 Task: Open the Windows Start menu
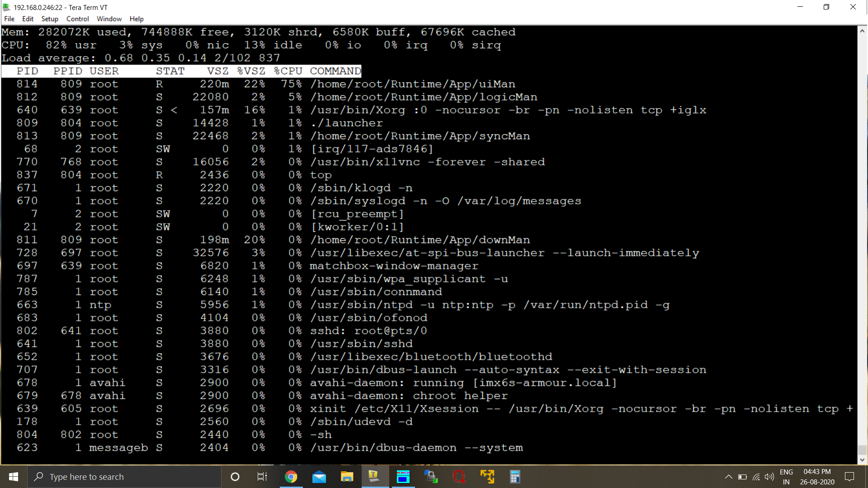coord(14,477)
